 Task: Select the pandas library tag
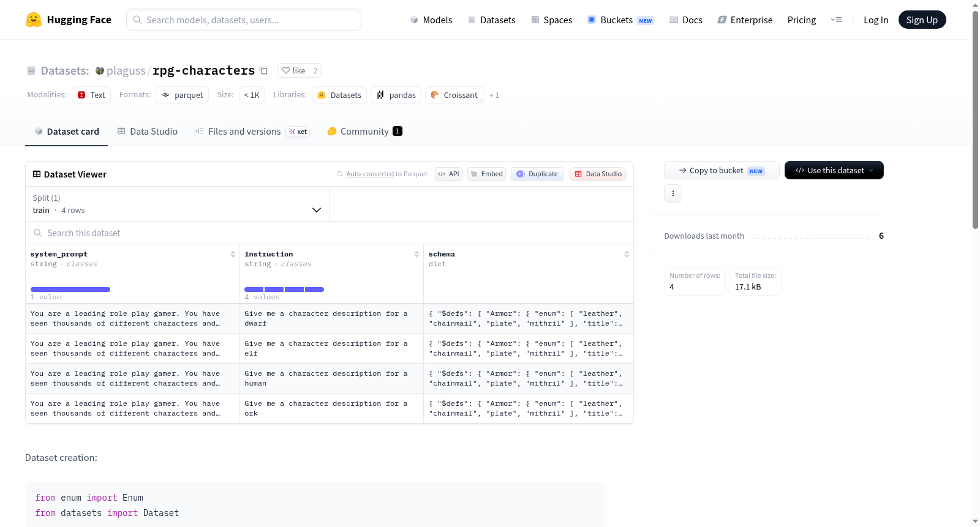click(396, 95)
